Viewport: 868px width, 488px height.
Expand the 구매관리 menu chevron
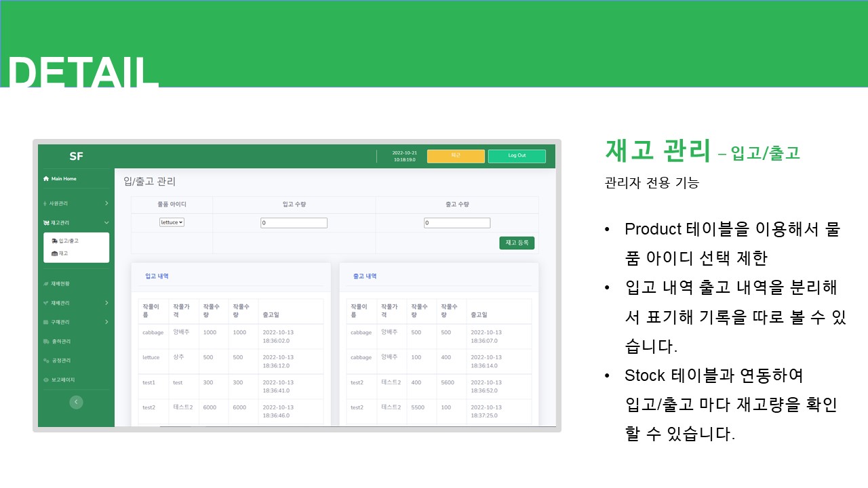(106, 322)
